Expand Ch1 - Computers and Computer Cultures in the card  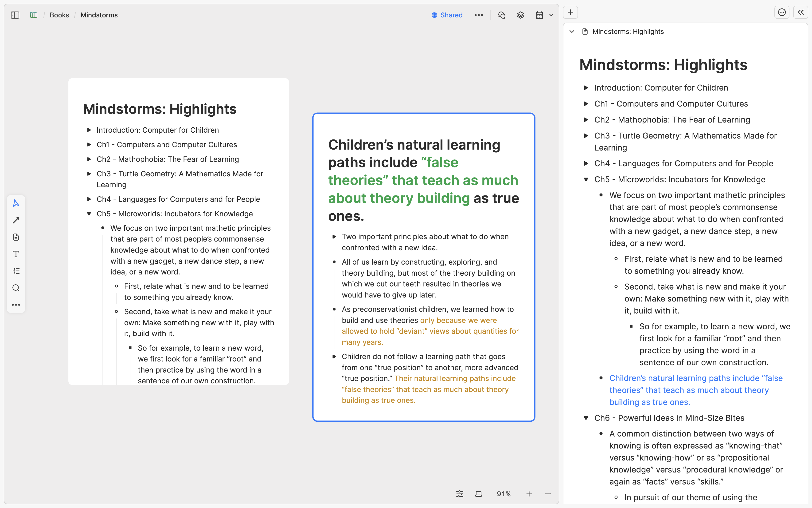[89, 144]
